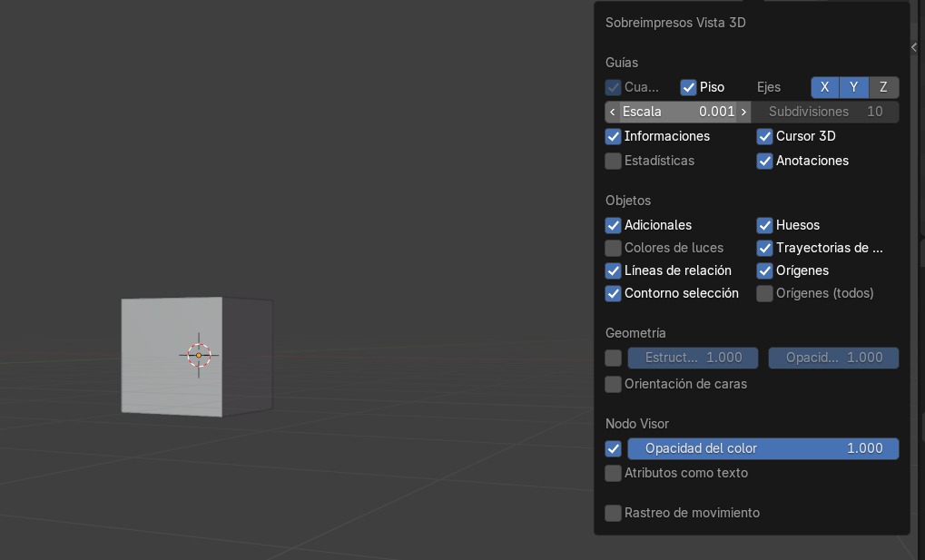Uncheck the Adicionales checkbox

tap(613, 225)
